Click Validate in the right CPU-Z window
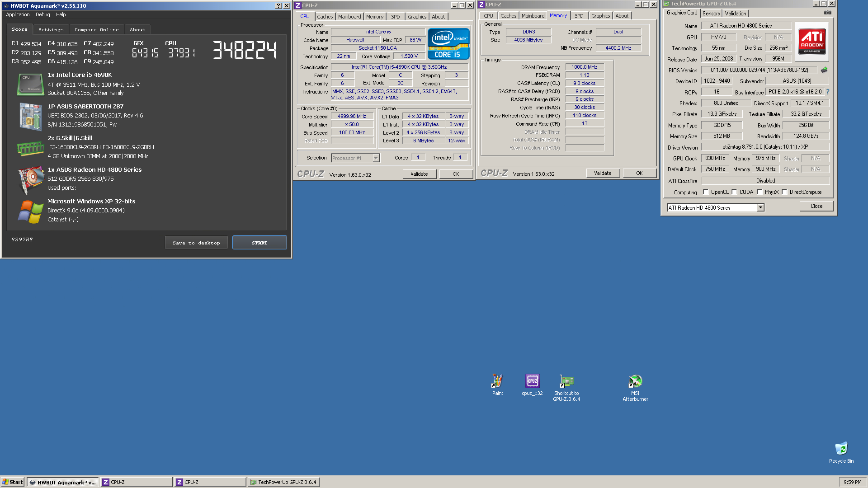The height and width of the screenshot is (488, 868). tap(603, 173)
